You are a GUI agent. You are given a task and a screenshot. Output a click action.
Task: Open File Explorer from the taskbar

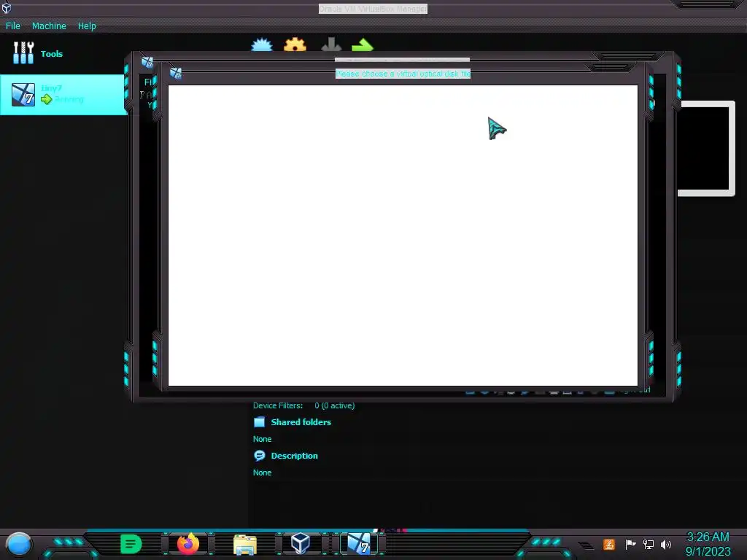coord(245,544)
